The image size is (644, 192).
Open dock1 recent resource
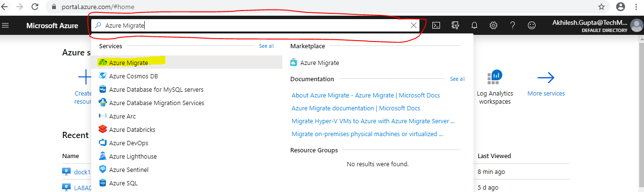coord(82,171)
